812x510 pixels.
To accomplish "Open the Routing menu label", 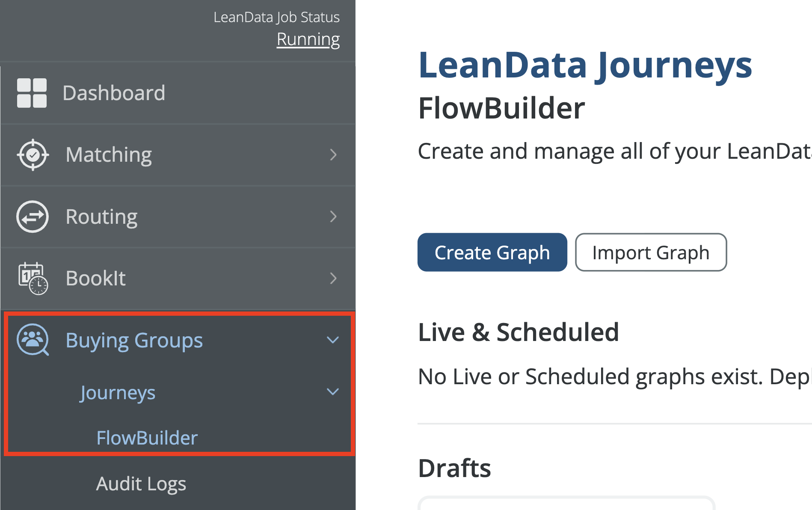I will pyautogui.click(x=101, y=216).
